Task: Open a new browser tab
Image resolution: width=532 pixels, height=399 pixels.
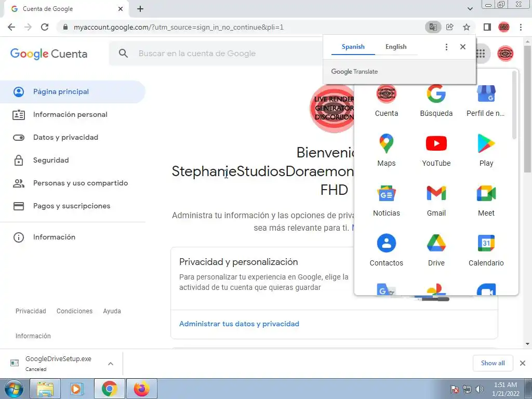Action: (140, 9)
